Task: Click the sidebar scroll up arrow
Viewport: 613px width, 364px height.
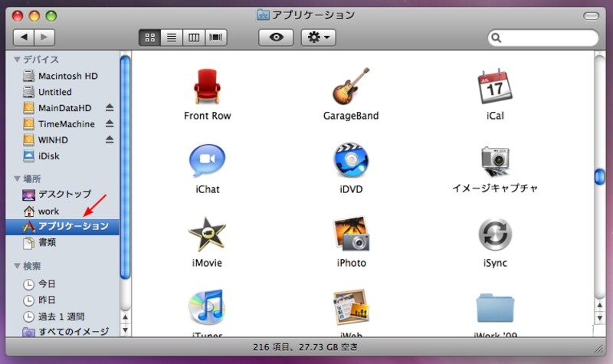Action: tap(125, 316)
